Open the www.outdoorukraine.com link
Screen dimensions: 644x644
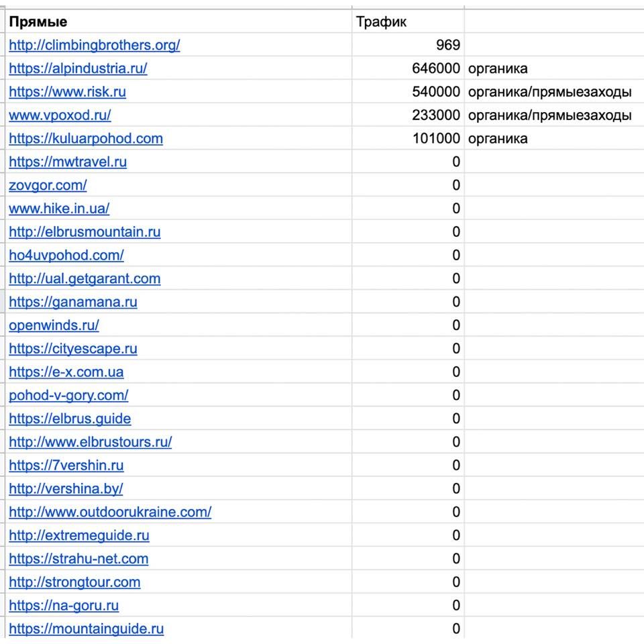click(x=110, y=512)
